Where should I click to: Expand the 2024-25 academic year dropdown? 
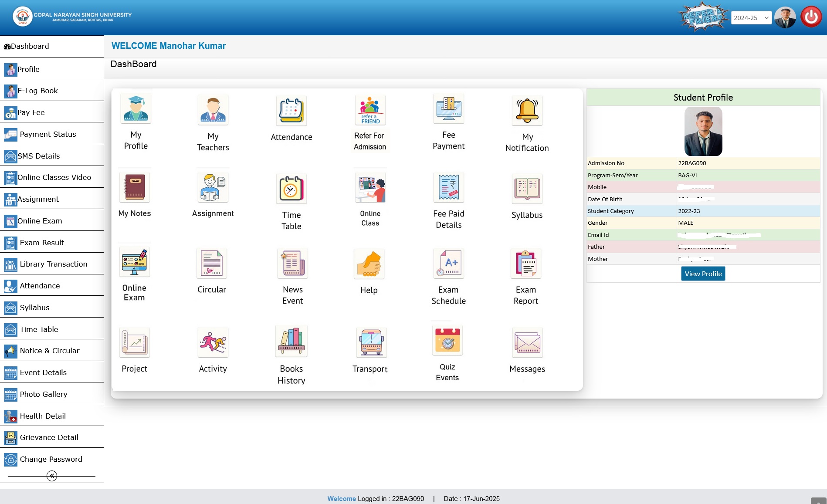751,18
